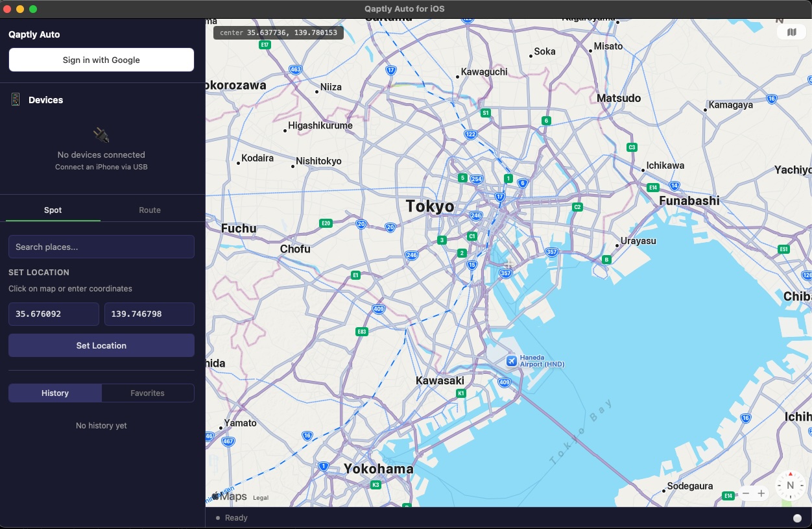Focus the Search places field
812x529 pixels.
(x=101, y=247)
